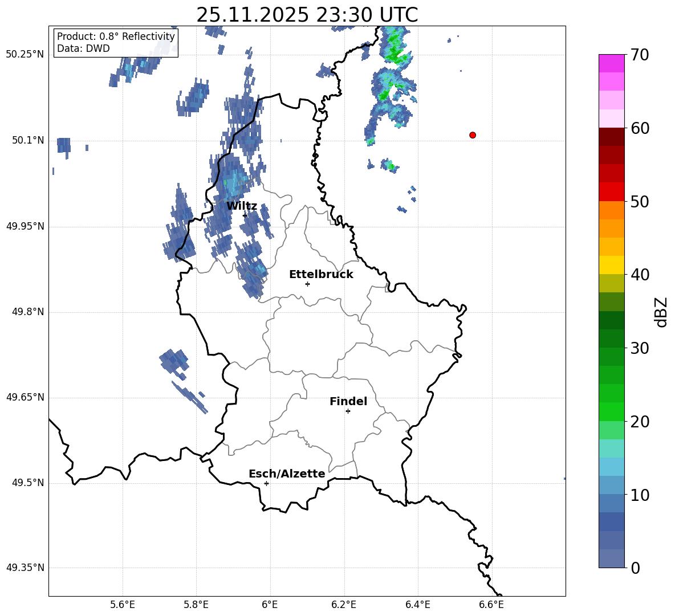Image resolution: width=675 pixels, height=616 pixels.
Task: Click the 40 value on the colorbar
Action: [x=640, y=275]
